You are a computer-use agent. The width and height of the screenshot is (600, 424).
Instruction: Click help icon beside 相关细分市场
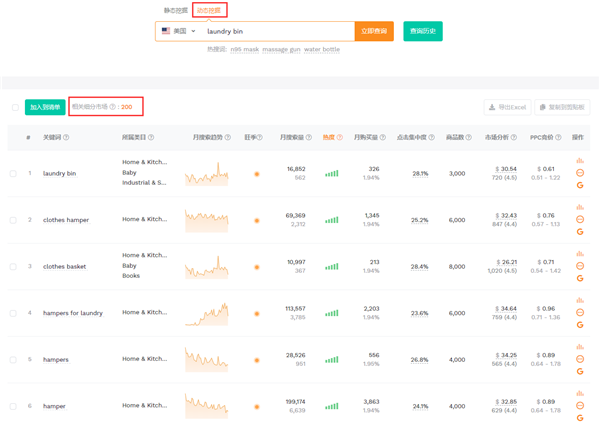pyautogui.click(x=113, y=106)
